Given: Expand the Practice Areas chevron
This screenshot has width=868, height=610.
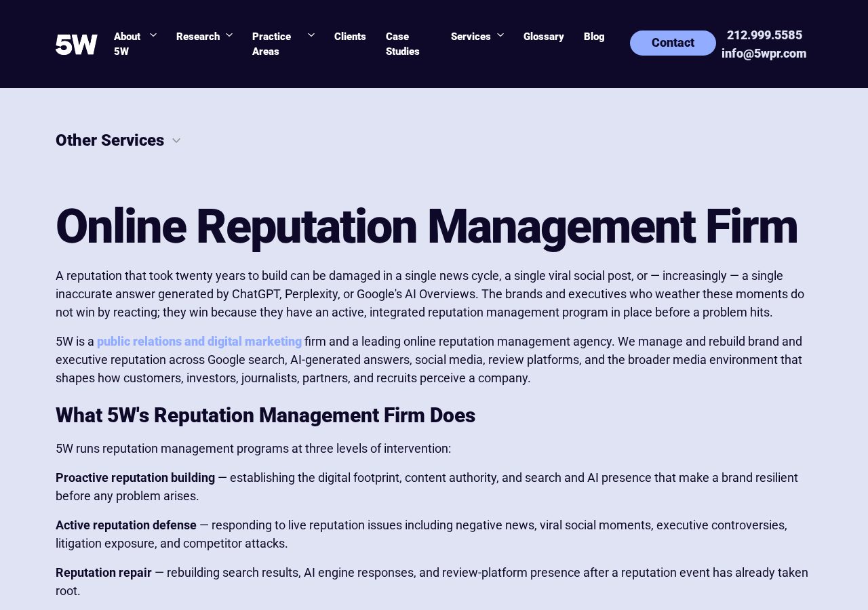Looking at the screenshot, I should coord(311,35).
